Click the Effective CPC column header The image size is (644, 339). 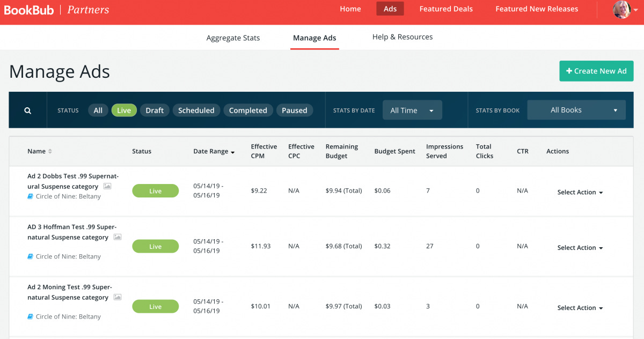[301, 151]
